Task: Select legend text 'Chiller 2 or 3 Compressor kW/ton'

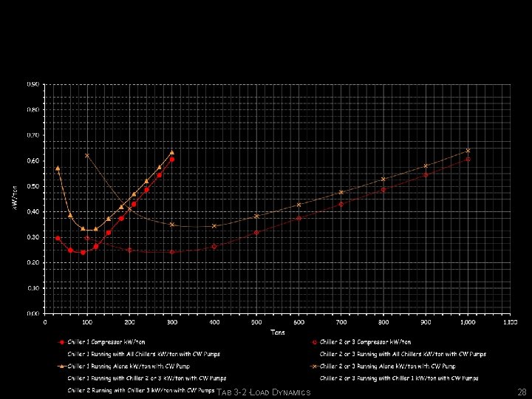Action: 365,342
